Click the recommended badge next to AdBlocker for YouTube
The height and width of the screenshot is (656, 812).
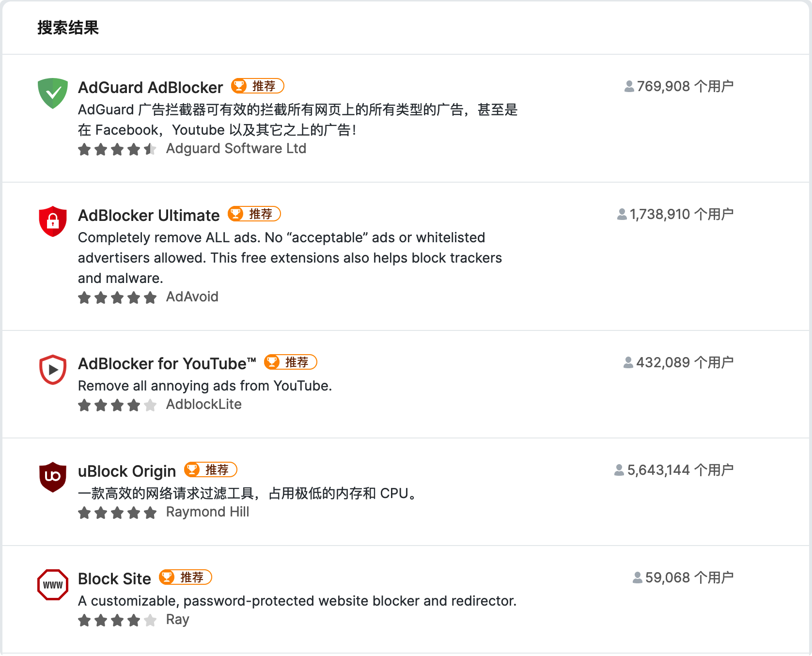click(x=291, y=362)
